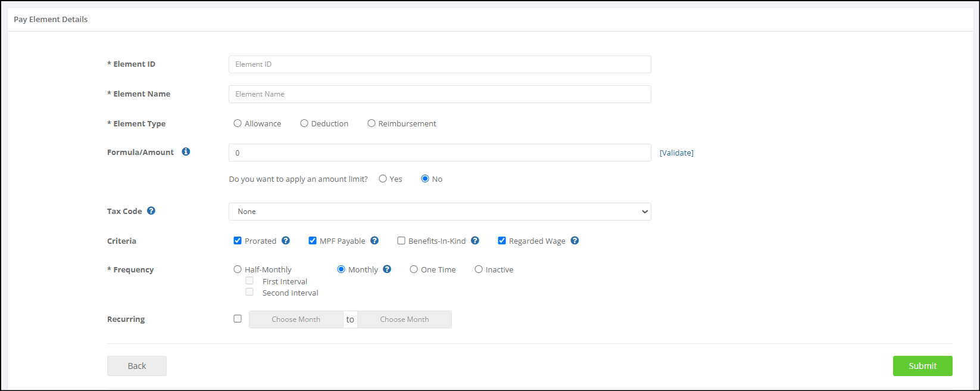Focus the Element ID field
This screenshot has width=980, height=391.
pyautogui.click(x=440, y=64)
